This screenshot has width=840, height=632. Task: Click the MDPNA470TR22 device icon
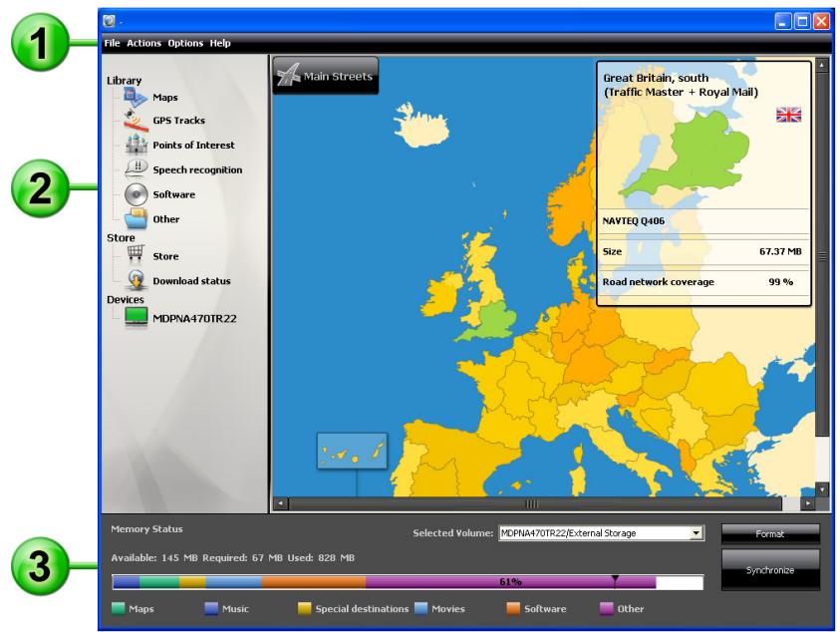(x=137, y=317)
